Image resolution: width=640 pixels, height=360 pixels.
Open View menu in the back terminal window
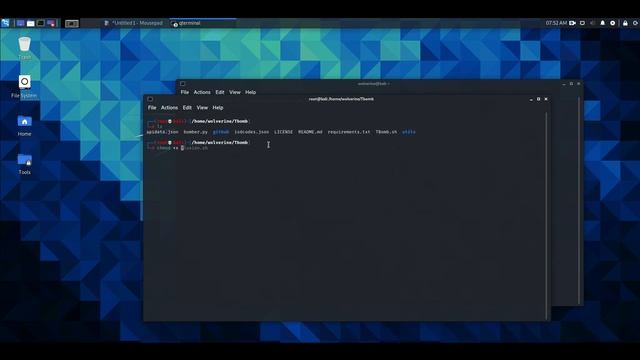(x=235, y=92)
